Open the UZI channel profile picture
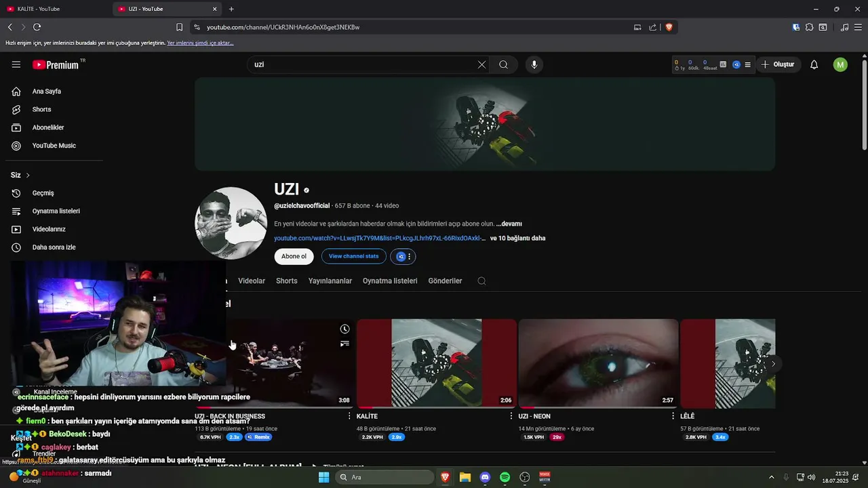Image resolution: width=868 pixels, height=488 pixels. tap(231, 223)
